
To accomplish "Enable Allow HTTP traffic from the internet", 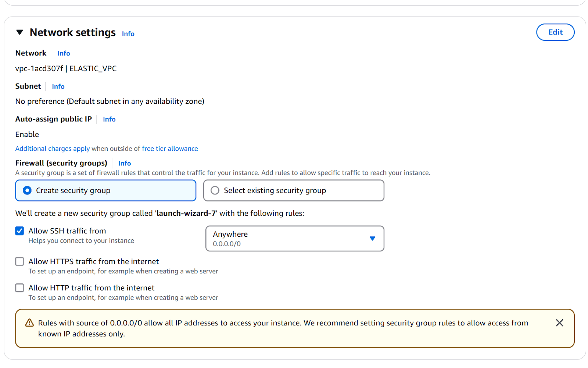I will coord(19,288).
